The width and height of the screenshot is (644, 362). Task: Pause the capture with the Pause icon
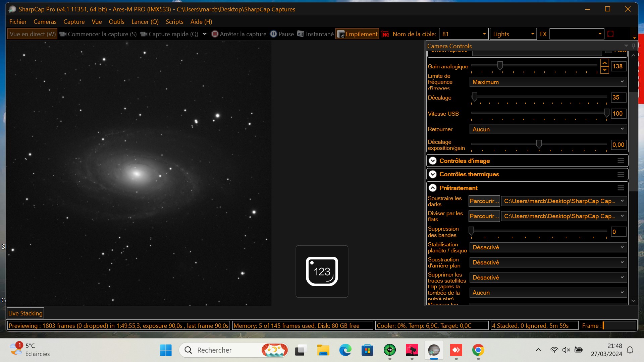273,34
